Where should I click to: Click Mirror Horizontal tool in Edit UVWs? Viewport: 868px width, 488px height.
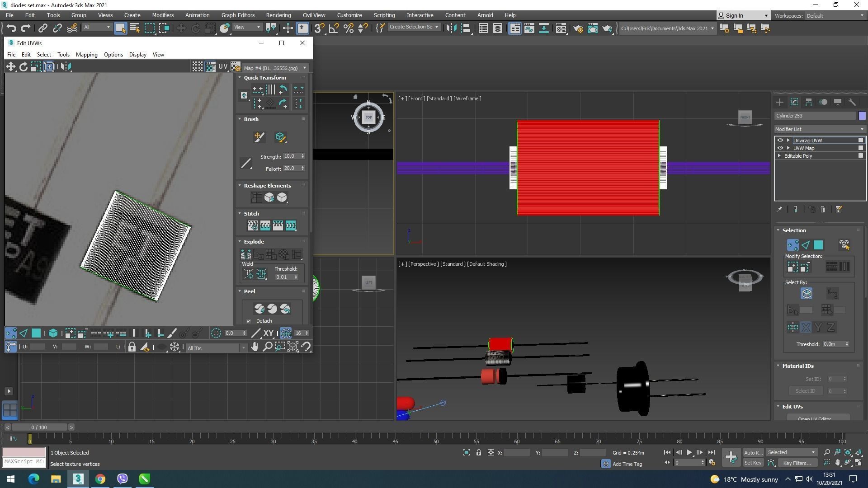(x=66, y=67)
